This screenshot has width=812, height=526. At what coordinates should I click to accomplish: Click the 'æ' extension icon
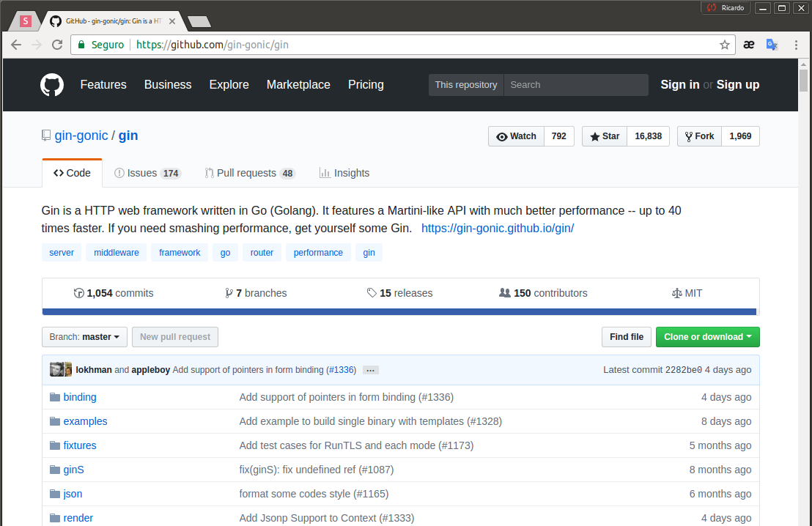[x=749, y=45]
